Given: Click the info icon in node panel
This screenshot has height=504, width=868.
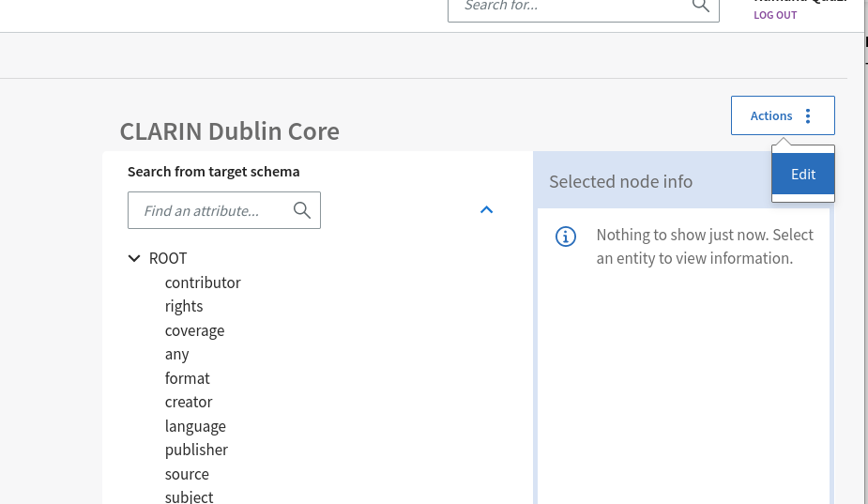Looking at the screenshot, I should pyautogui.click(x=566, y=237).
